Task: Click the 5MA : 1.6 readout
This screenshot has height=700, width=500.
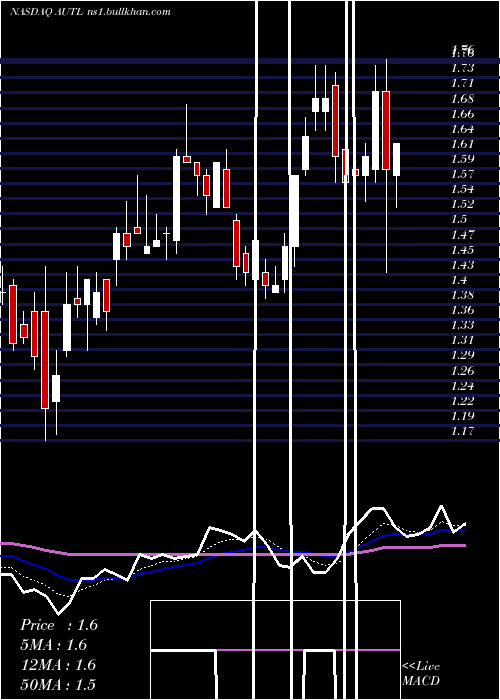Action: (x=54, y=645)
